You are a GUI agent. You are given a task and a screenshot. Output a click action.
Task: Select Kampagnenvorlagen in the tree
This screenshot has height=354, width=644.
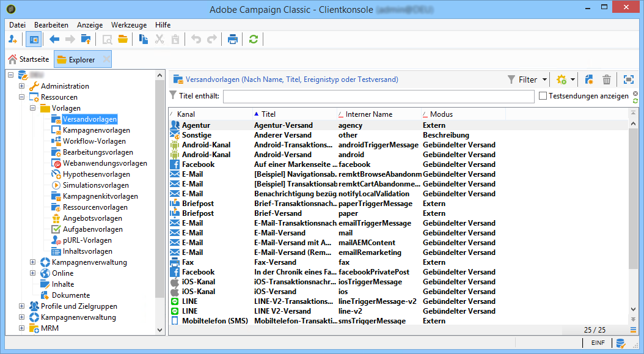(96, 130)
